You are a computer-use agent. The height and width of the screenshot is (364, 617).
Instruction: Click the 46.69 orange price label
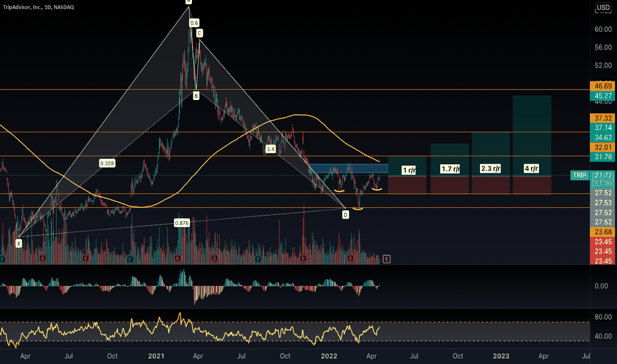coord(603,86)
